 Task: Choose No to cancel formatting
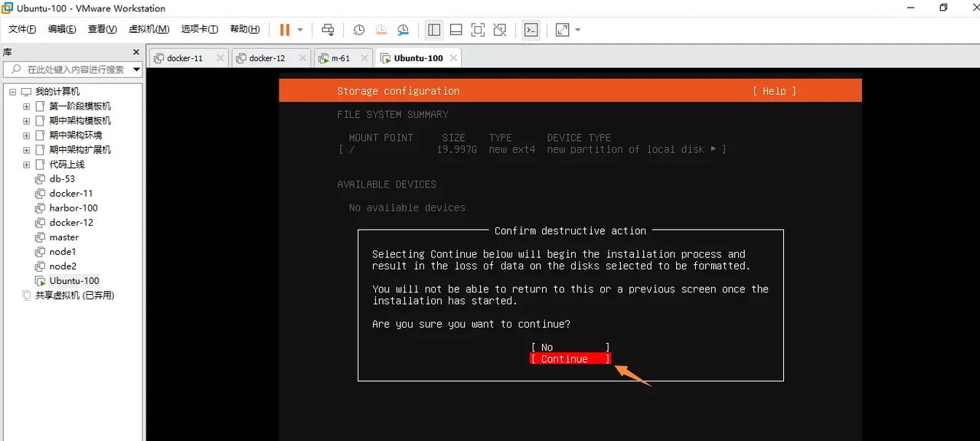[x=570, y=347]
